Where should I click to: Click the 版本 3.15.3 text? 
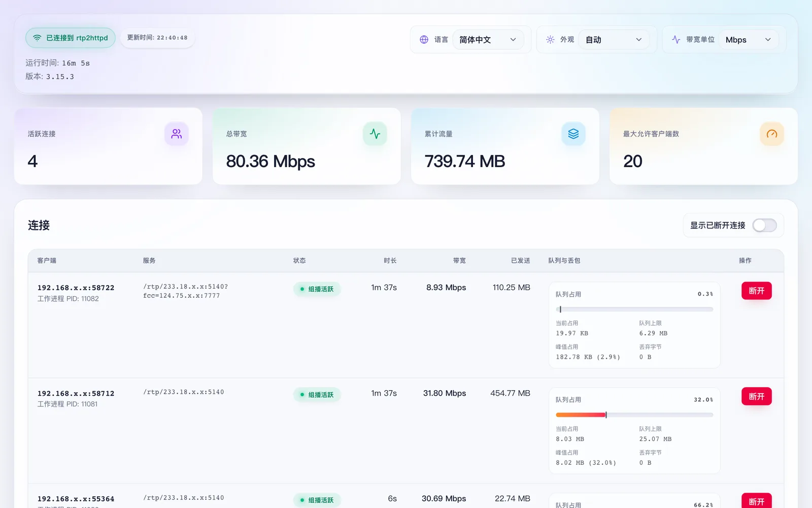click(50, 77)
